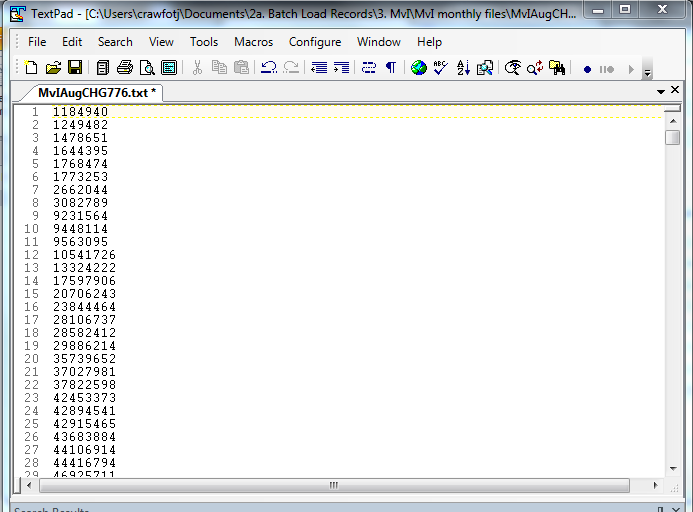Click the Sort A-Z icon
Viewport: 693px width, 512px height.
(x=463, y=68)
